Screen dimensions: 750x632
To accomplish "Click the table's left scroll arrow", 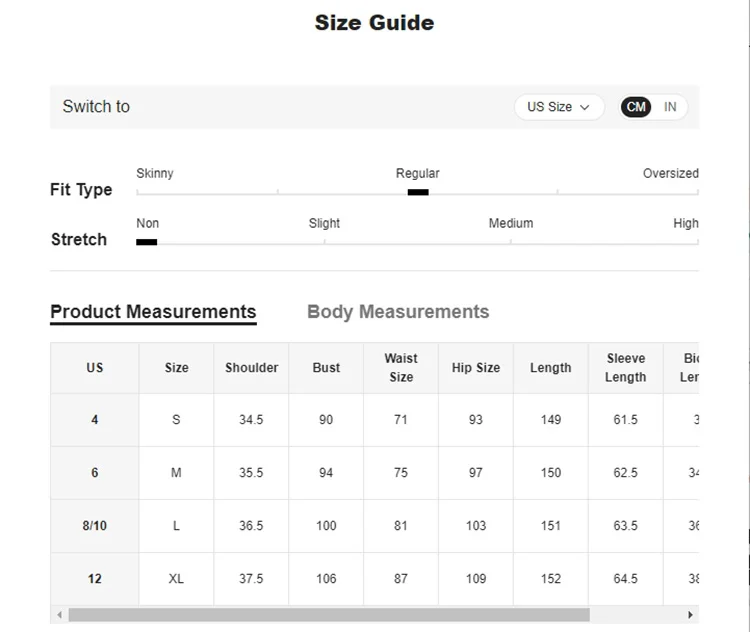I will [x=59, y=615].
